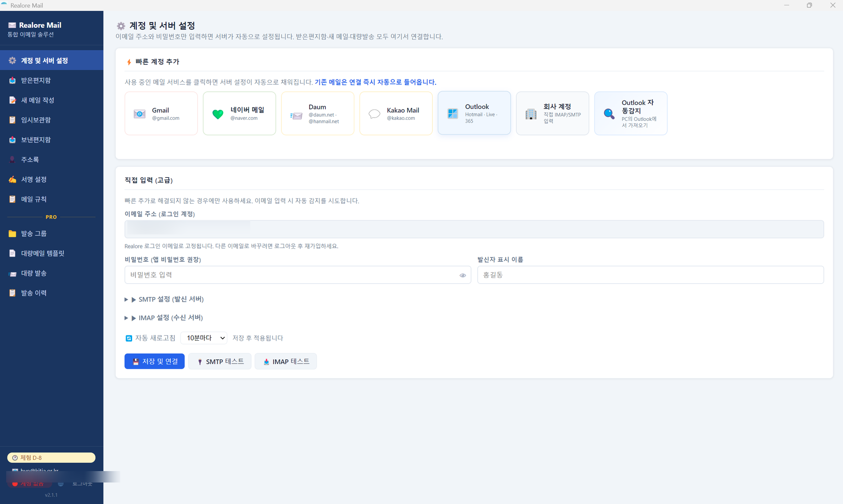Click the Outlook 자동감지 card title
843x504 pixels.
pos(638,107)
